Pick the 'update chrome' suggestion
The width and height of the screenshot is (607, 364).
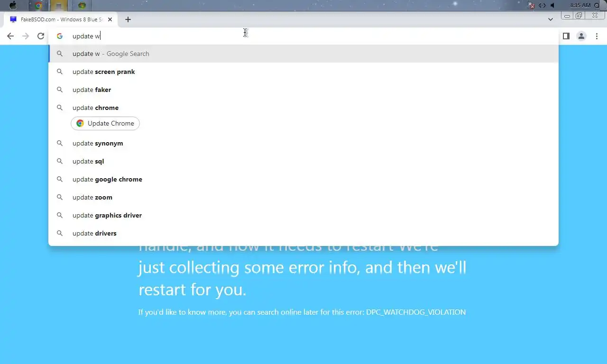coord(303,108)
